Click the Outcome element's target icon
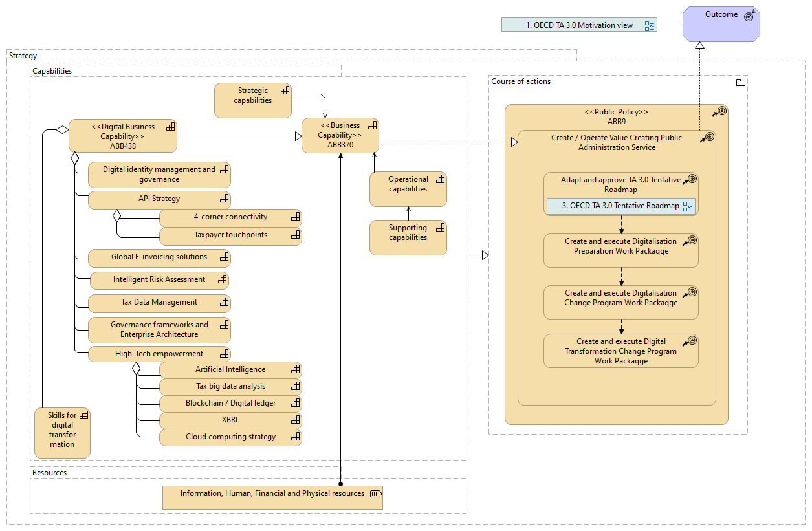812x531 pixels. (x=749, y=16)
